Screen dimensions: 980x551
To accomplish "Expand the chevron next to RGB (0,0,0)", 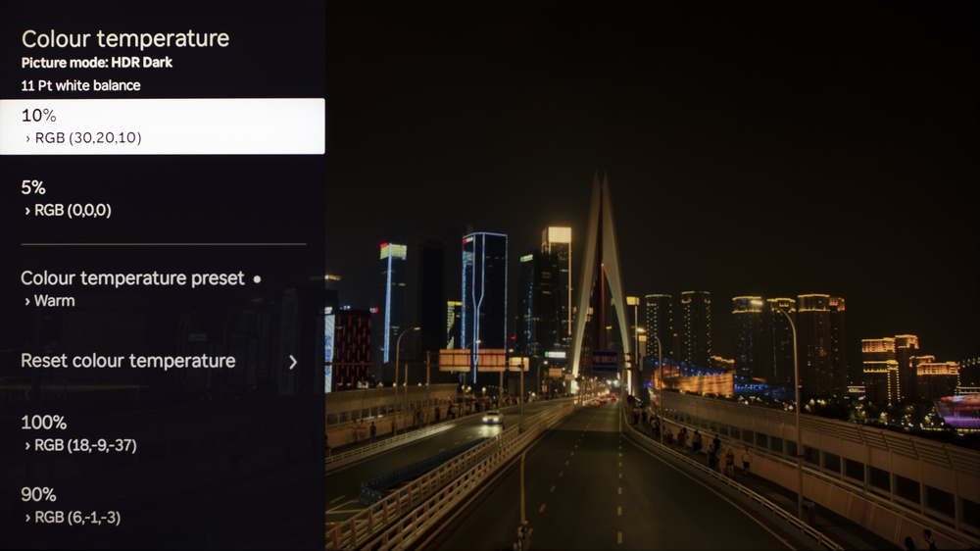I will (x=27, y=212).
